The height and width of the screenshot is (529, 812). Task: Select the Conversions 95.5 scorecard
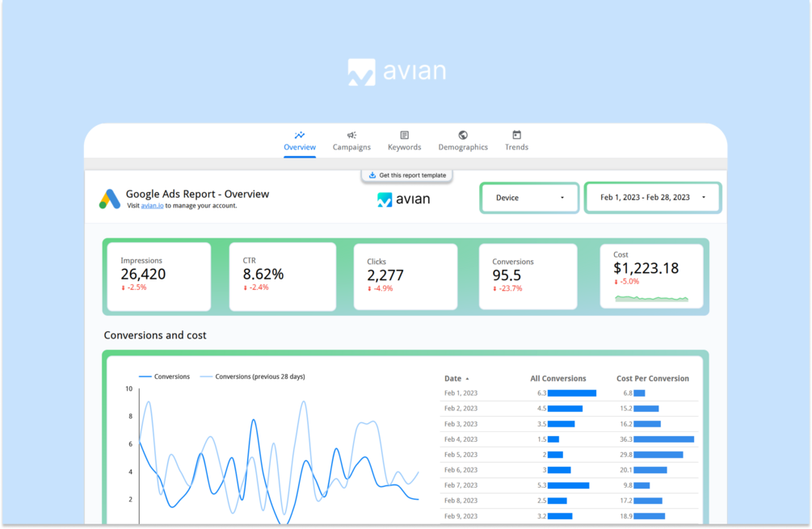point(528,276)
